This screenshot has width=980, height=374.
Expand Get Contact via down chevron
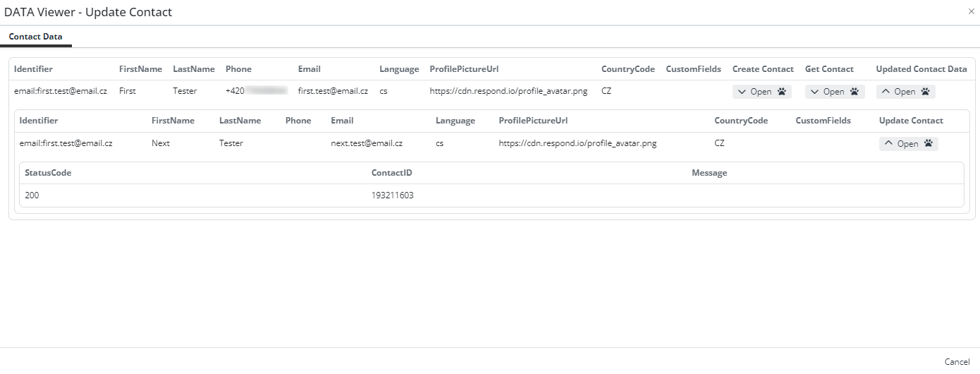[x=814, y=92]
